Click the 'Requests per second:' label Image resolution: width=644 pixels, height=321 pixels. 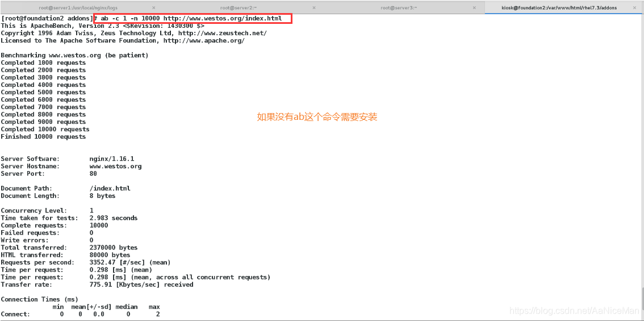click(38, 262)
